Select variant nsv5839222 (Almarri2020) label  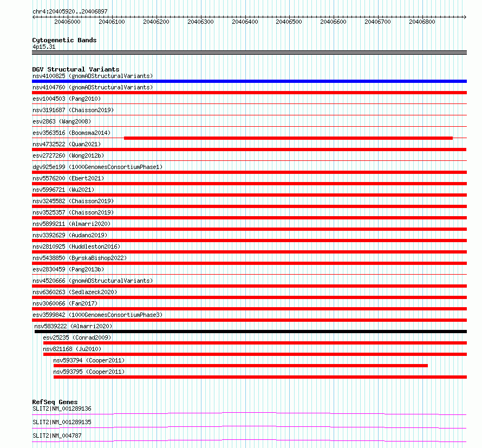pos(73,326)
